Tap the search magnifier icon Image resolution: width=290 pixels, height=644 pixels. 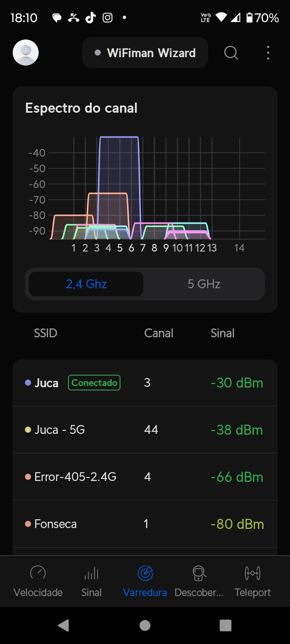click(x=231, y=53)
